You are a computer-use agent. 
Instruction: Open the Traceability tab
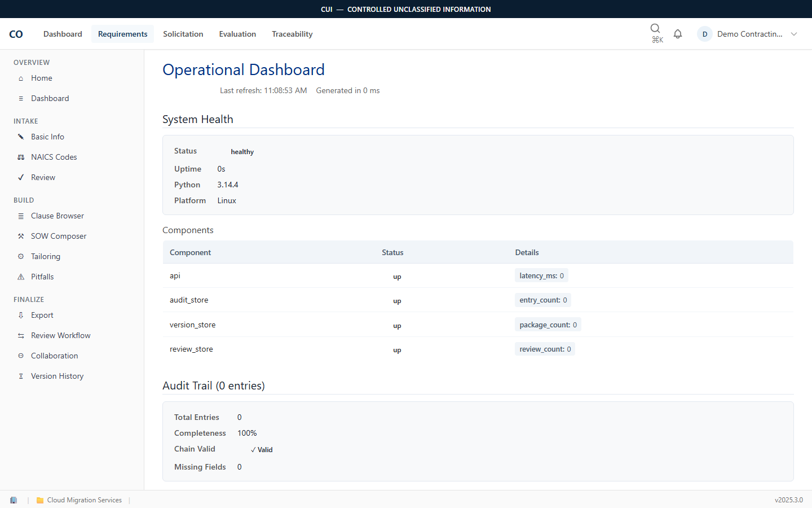(292, 34)
